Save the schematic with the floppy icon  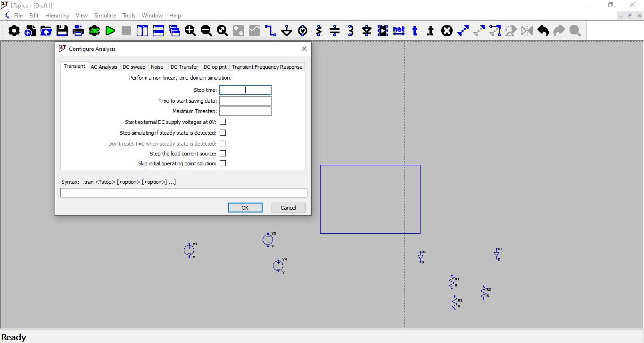click(62, 31)
